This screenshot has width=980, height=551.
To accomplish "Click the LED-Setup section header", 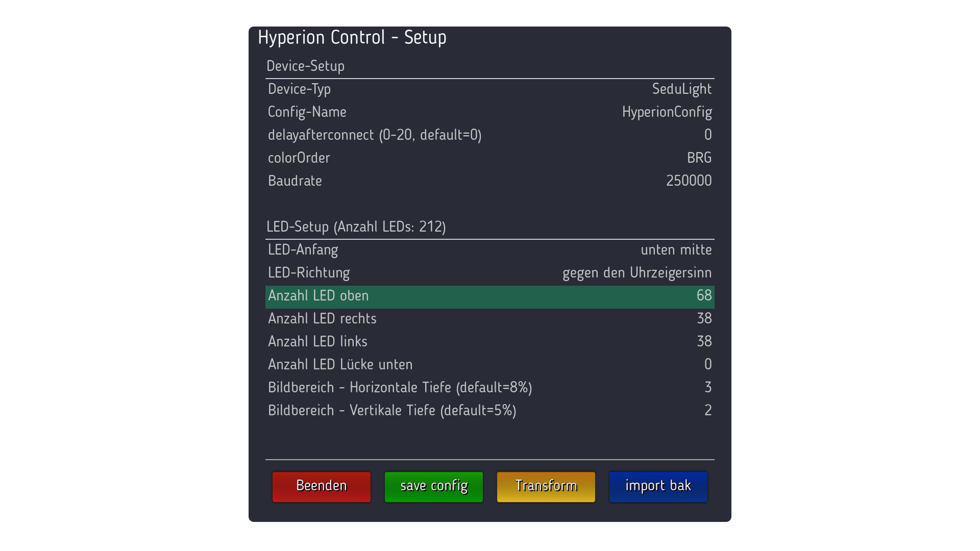I will pos(356,227).
